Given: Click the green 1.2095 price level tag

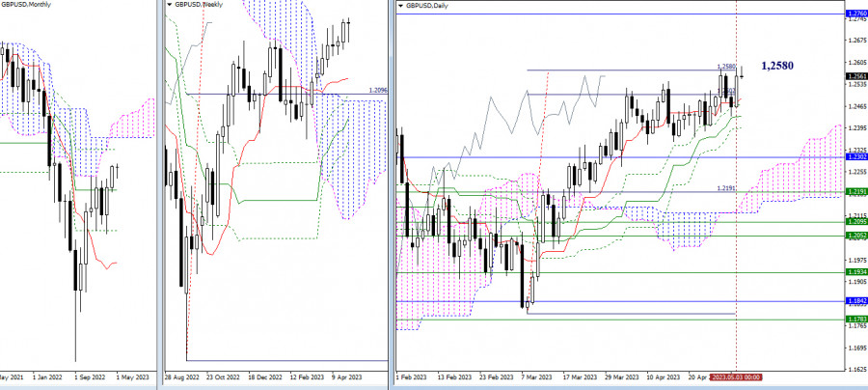Looking at the screenshot, I should 855,222.
